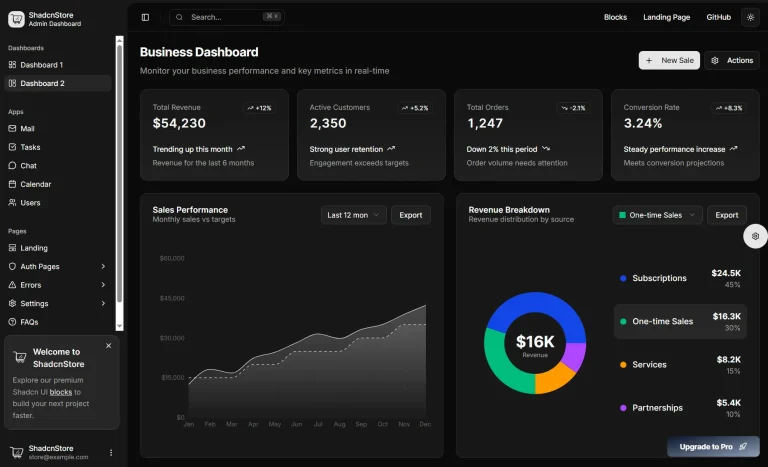Click the trending-down arrow beside Down 2% this period

click(x=546, y=148)
